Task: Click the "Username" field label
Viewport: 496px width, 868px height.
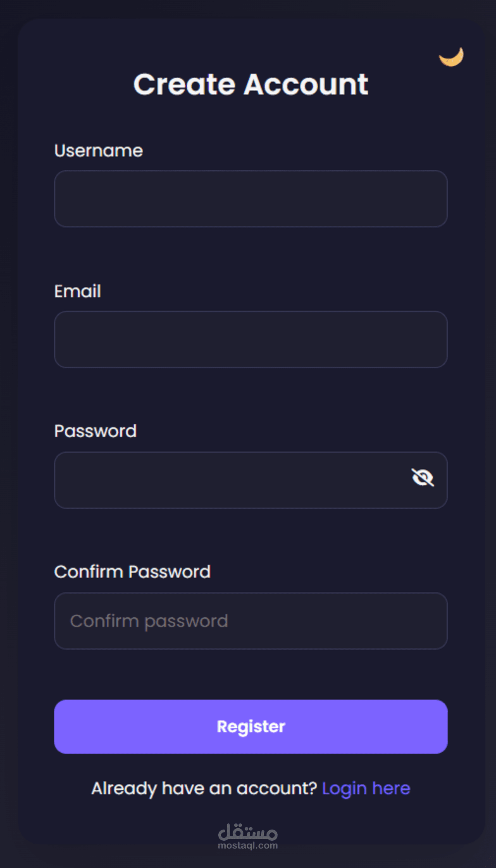Action: pyautogui.click(x=98, y=151)
